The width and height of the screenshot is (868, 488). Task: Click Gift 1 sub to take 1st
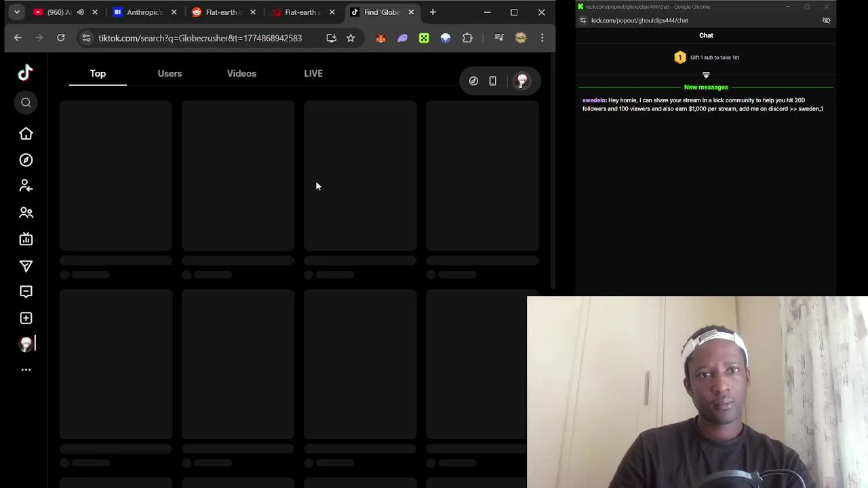point(715,58)
